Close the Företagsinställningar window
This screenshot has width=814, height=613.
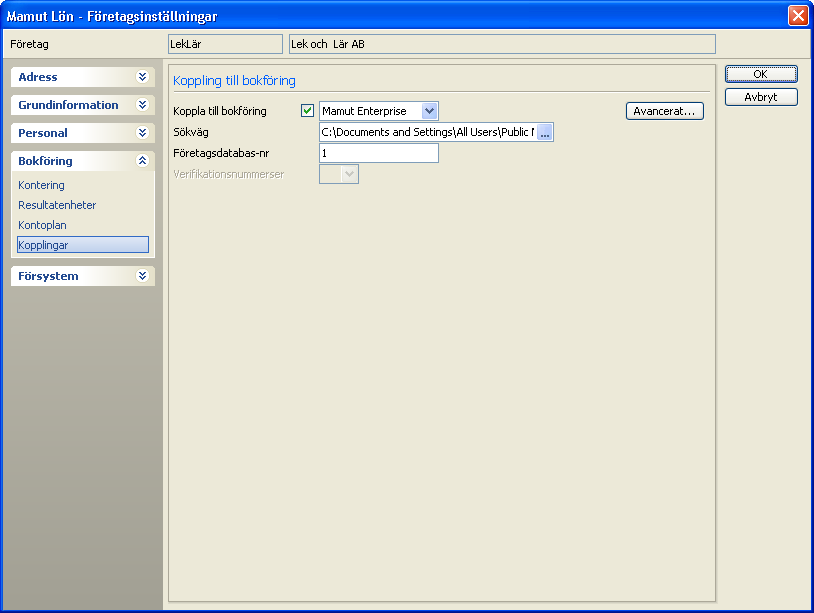pyautogui.click(x=798, y=16)
